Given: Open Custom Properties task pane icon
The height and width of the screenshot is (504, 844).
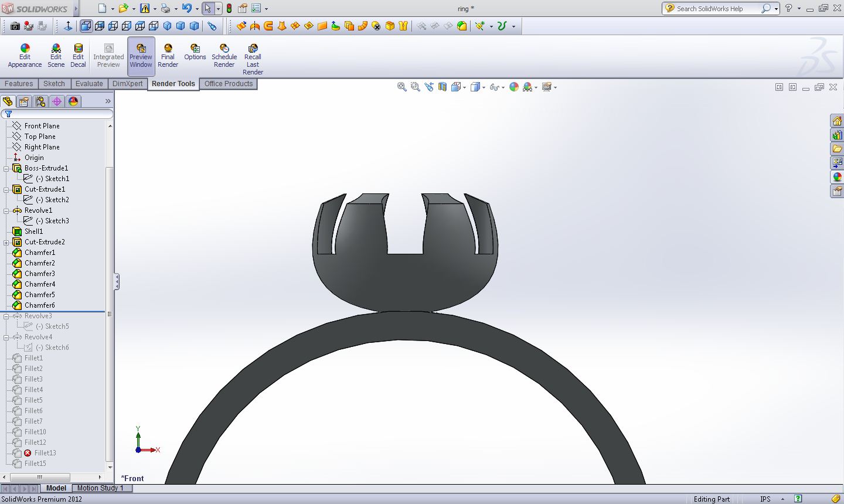Looking at the screenshot, I should 837,191.
